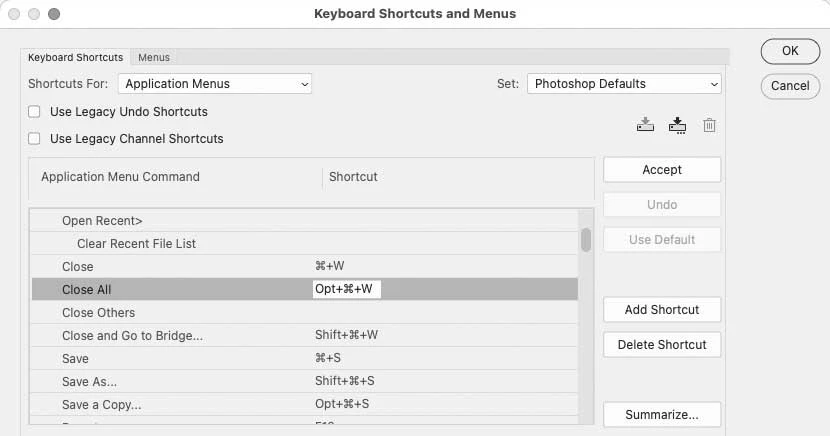
Task: Save changes to the current shortcut set
Action: tap(645, 125)
